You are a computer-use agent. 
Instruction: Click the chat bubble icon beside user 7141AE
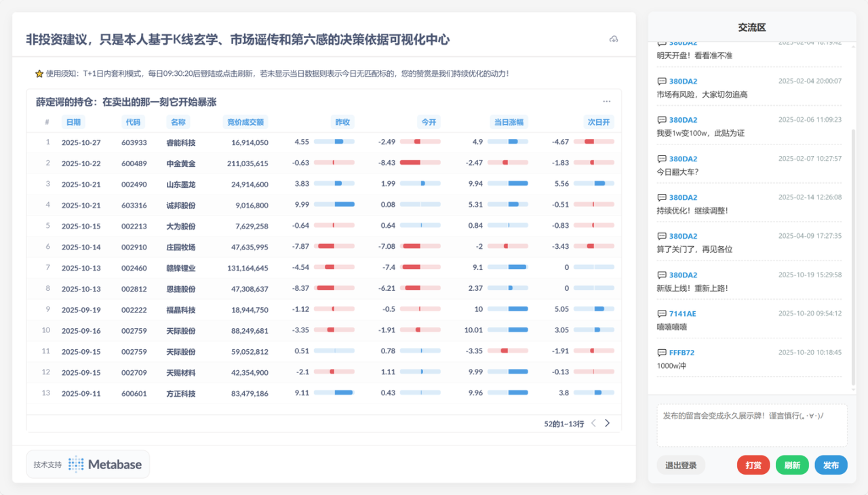click(x=662, y=314)
